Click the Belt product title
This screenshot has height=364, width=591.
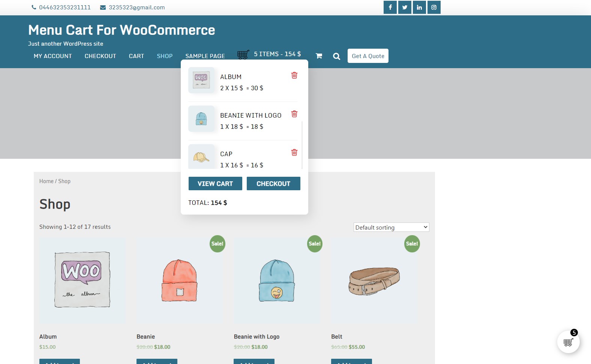pyautogui.click(x=337, y=337)
